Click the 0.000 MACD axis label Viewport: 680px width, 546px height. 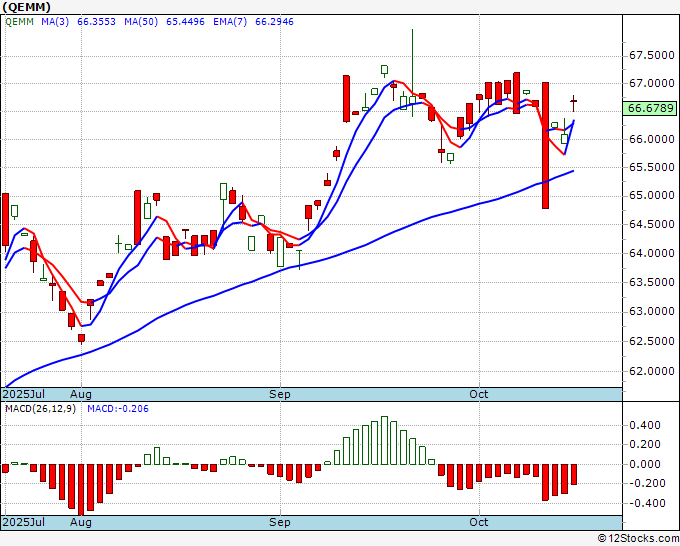[x=645, y=464]
